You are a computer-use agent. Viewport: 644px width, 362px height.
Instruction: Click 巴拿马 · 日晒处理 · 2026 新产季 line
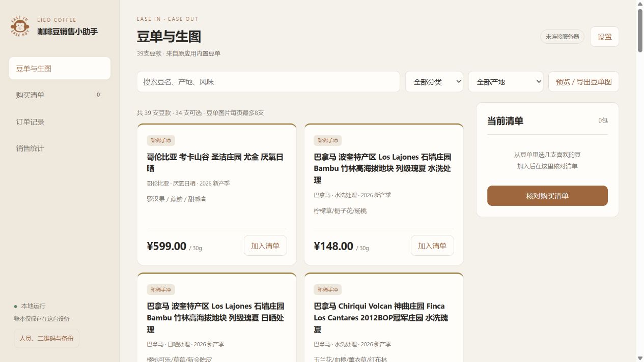click(185, 344)
